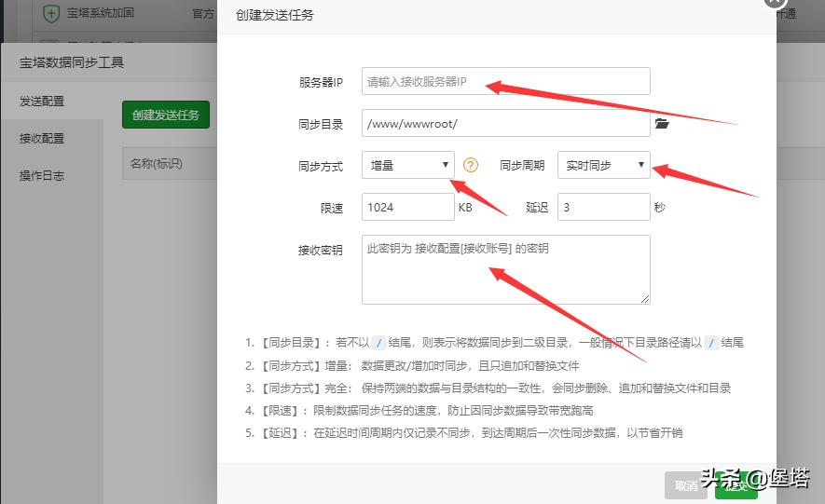The height and width of the screenshot is (504, 825).
Task: Click the green submit button at bottom
Action: coord(736,485)
